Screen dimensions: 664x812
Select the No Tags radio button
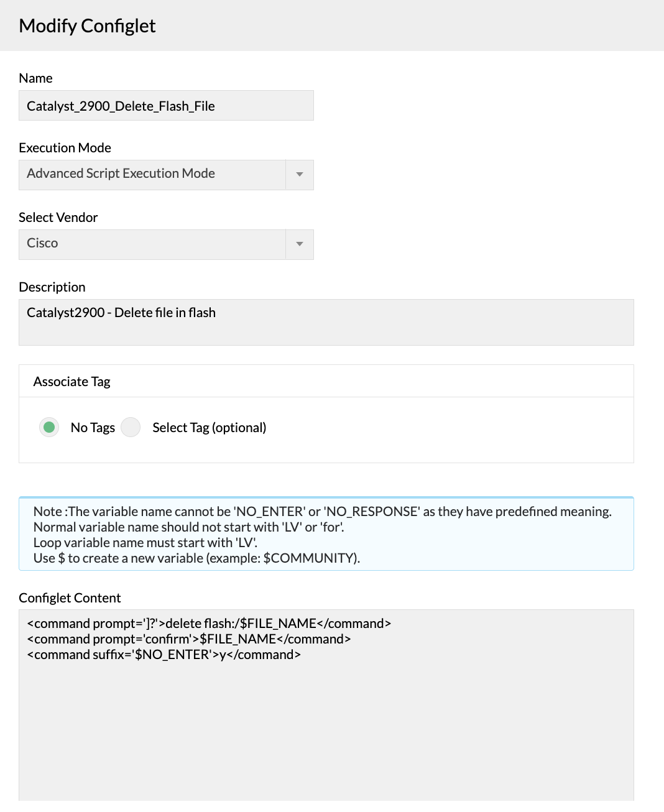(x=49, y=428)
